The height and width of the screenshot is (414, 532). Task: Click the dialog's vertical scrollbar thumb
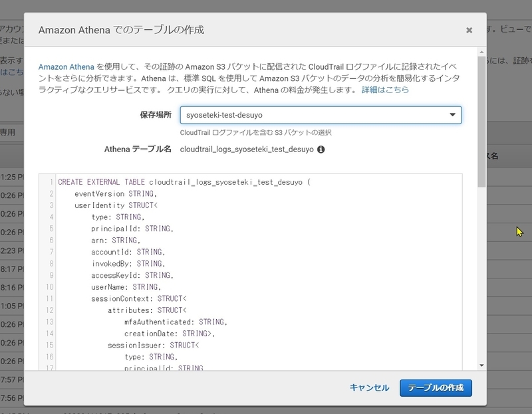481,122
